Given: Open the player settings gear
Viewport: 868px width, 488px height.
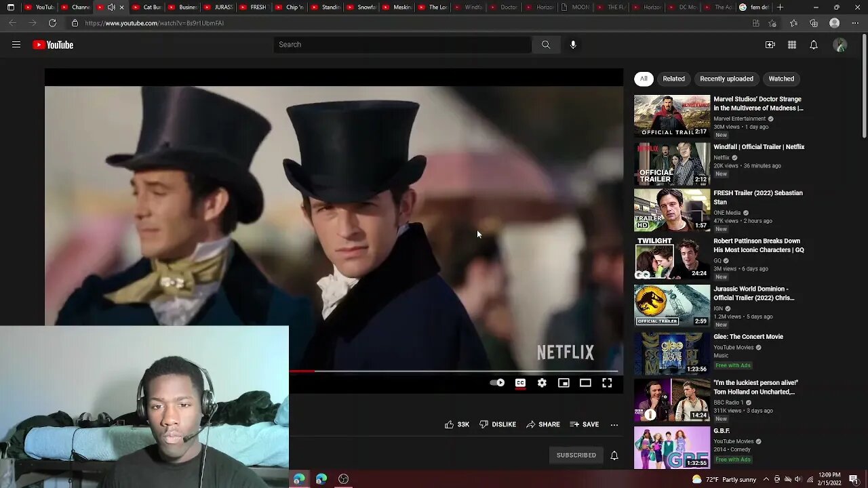Looking at the screenshot, I should (x=542, y=383).
